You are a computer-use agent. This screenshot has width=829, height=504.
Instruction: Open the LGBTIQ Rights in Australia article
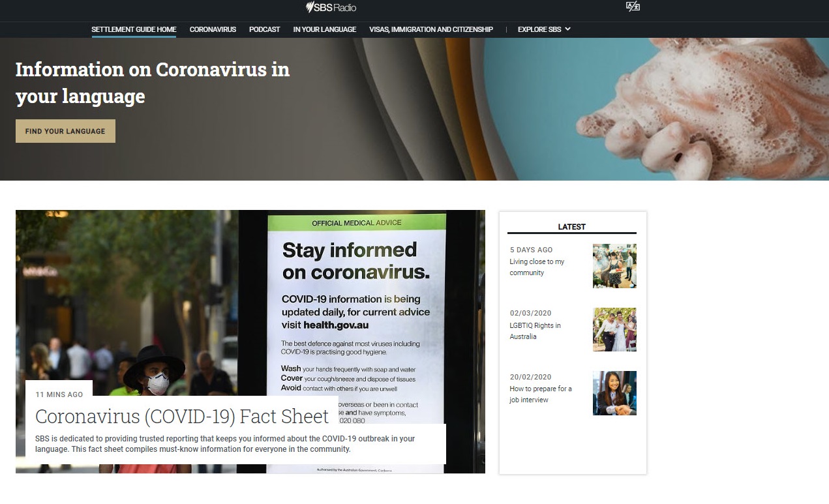coord(536,331)
